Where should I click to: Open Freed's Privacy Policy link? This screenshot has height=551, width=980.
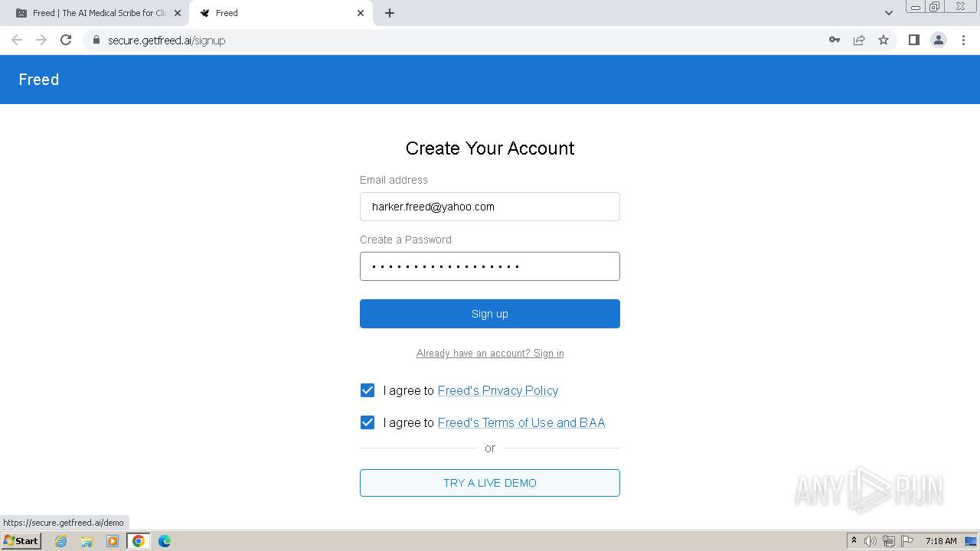click(498, 390)
